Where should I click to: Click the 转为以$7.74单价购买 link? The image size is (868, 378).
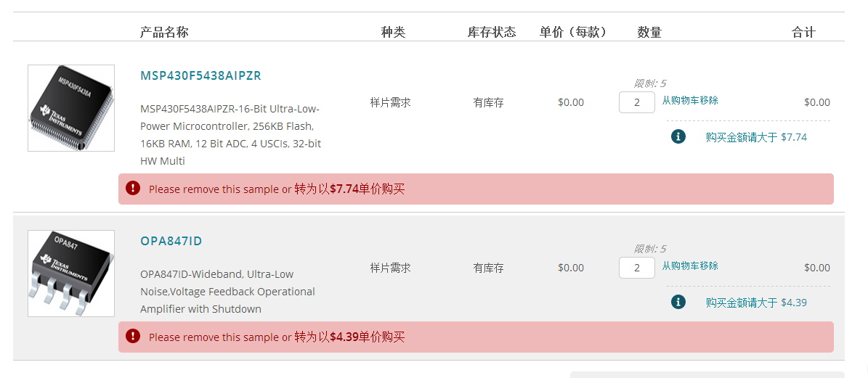tap(349, 189)
